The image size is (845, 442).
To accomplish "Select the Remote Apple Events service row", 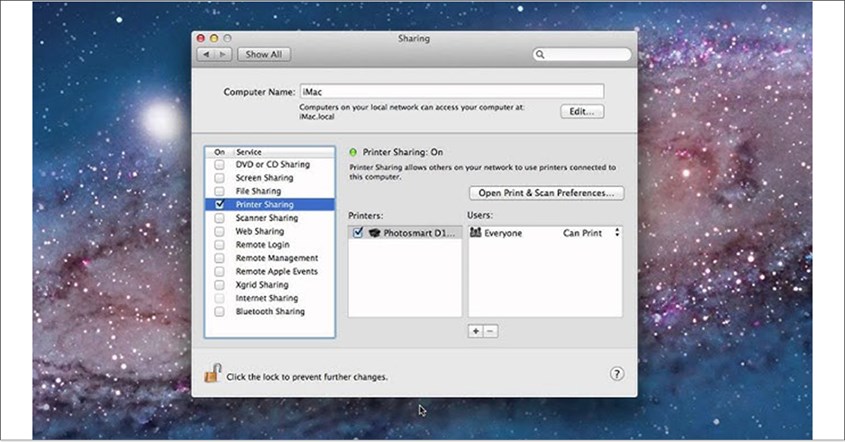I will [x=270, y=271].
